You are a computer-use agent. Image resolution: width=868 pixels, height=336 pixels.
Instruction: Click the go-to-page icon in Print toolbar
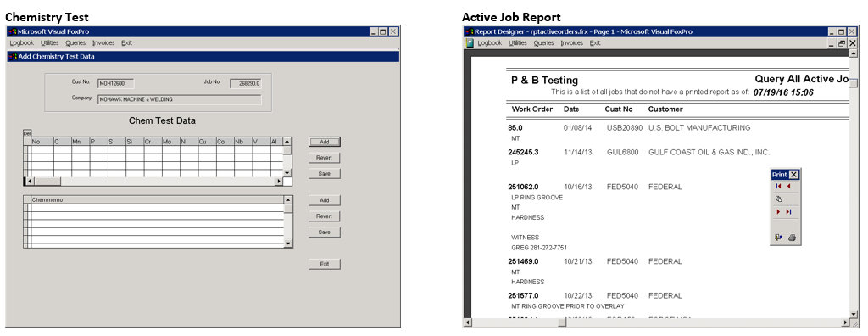click(779, 199)
